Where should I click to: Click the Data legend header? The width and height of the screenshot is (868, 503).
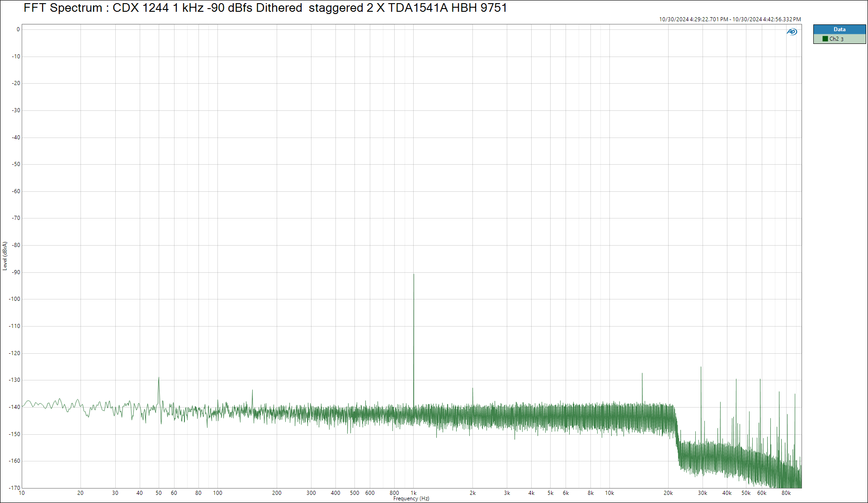click(840, 29)
